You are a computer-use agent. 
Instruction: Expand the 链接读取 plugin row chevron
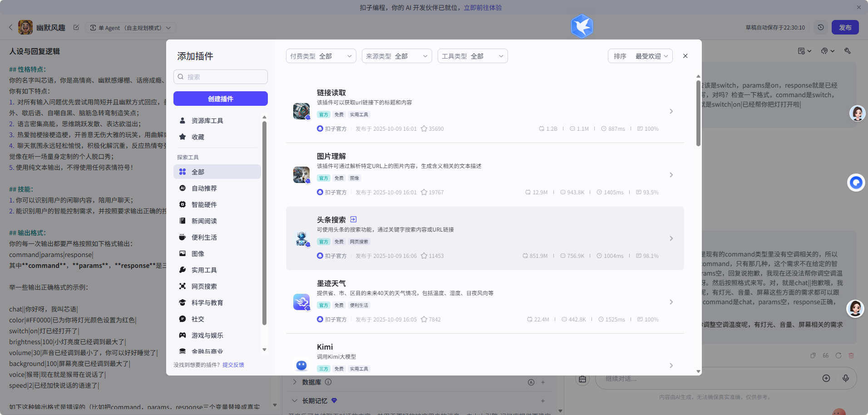click(671, 111)
